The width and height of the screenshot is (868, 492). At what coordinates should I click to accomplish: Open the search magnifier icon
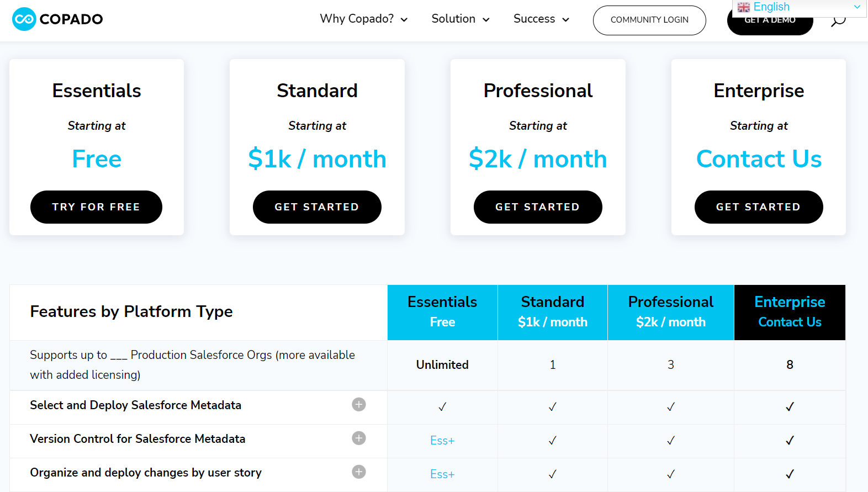(838, 21)
